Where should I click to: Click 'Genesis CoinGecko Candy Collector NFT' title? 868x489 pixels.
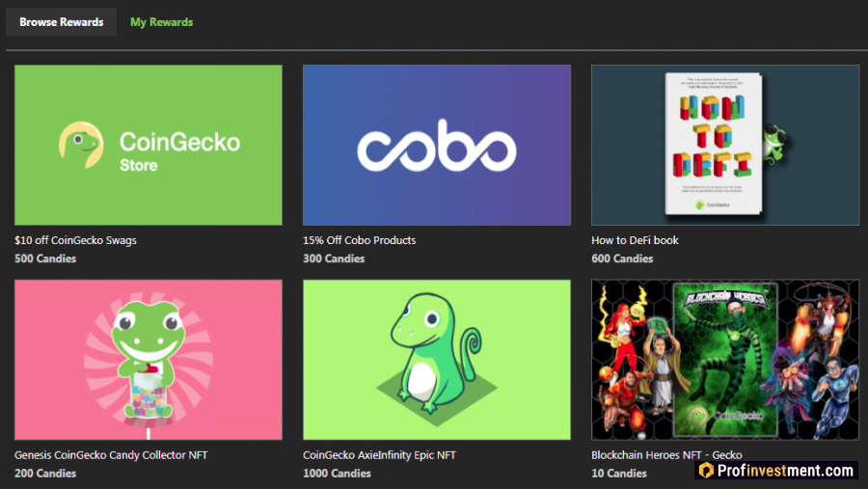[x=111, y=455]
